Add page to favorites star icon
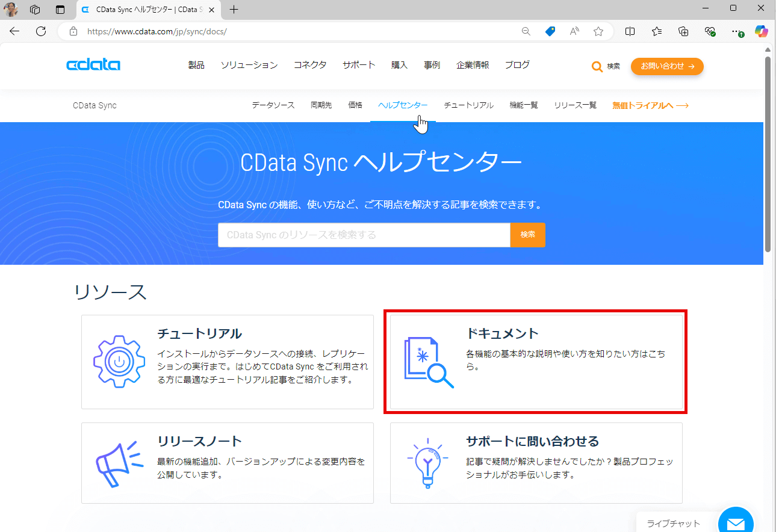 (598, 31)
